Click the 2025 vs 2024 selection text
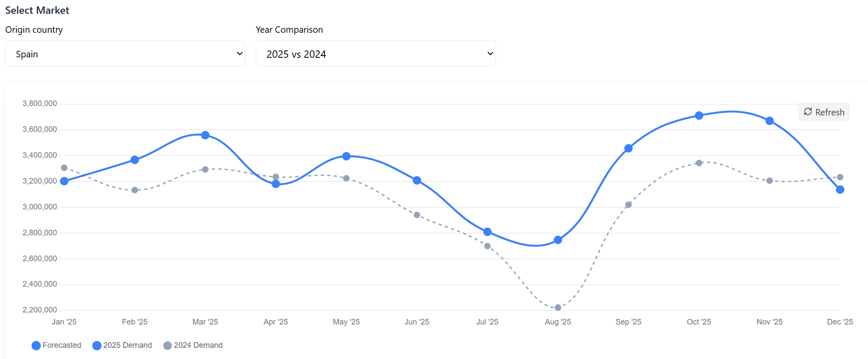Viewport: 868px width, 359px height. 296,54
